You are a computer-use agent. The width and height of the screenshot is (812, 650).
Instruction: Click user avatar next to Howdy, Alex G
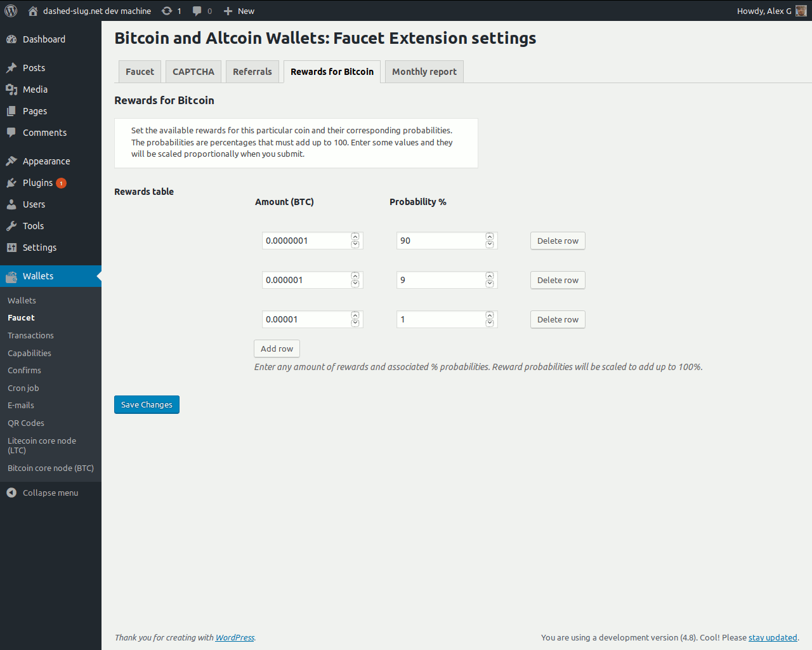coord(801,11)
